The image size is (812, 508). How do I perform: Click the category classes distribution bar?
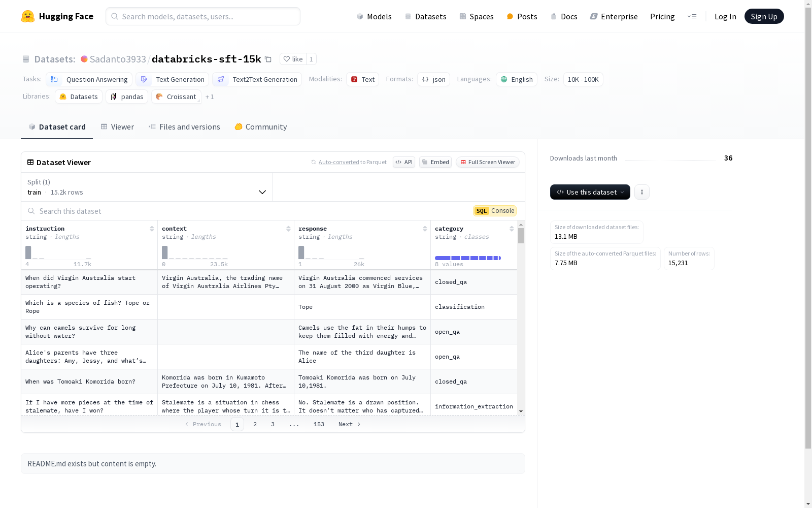pyautogui.click(x=468, y=258)
